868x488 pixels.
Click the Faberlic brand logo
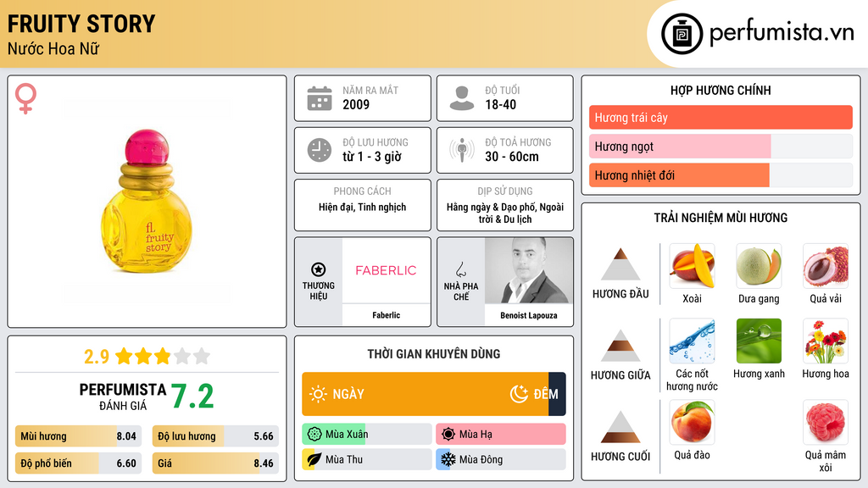(x=386, y=270)
